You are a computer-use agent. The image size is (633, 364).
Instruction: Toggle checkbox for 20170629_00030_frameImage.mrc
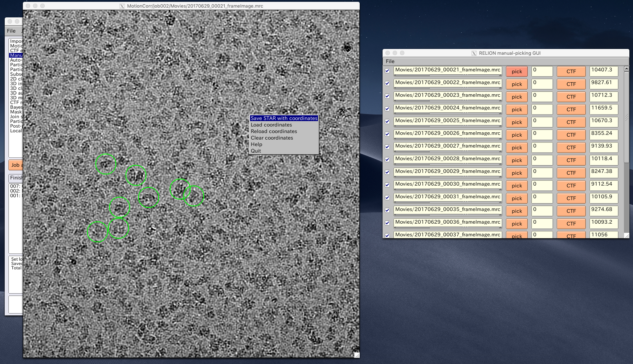pyautogui.click(x=387, y=185)
